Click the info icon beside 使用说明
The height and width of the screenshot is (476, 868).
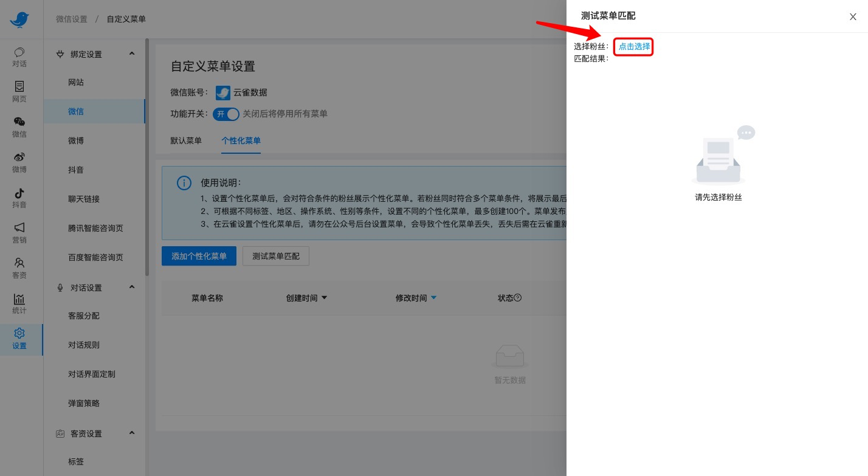click(184, 182)
